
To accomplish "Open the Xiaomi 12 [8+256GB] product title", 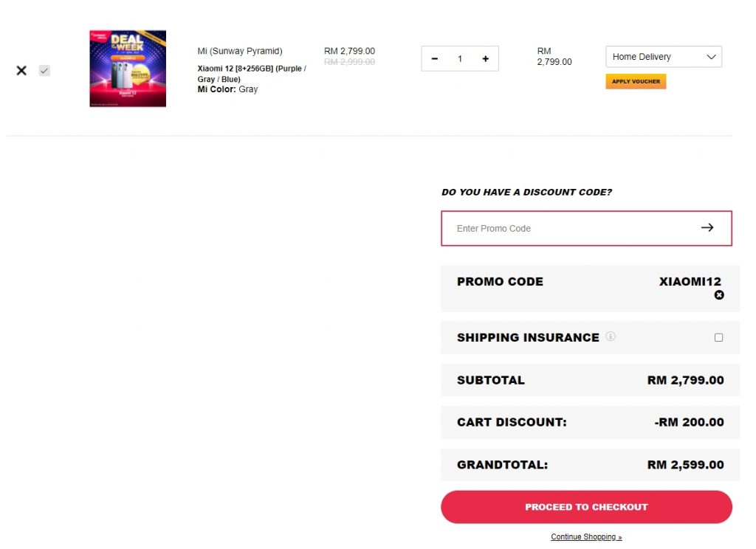I will pyautogui.click(x=251, y=74).
